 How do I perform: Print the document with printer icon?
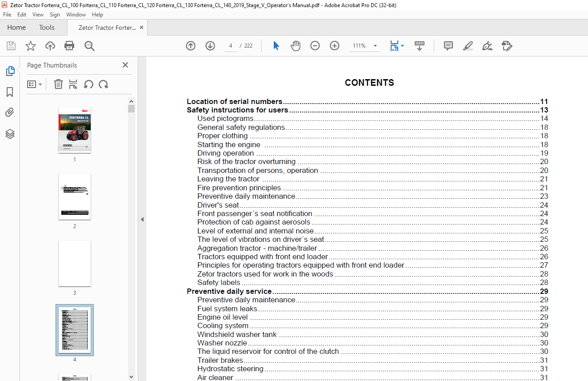tap(69, 46)
